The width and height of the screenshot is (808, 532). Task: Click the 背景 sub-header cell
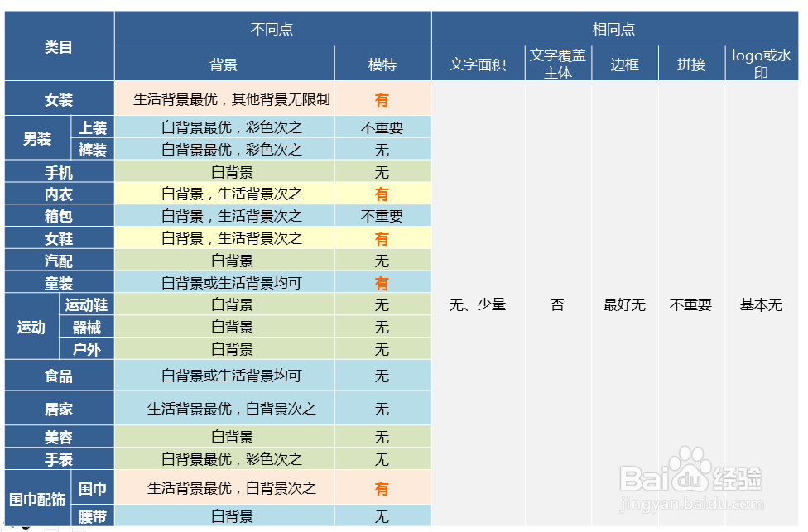[x=224, y=63]
